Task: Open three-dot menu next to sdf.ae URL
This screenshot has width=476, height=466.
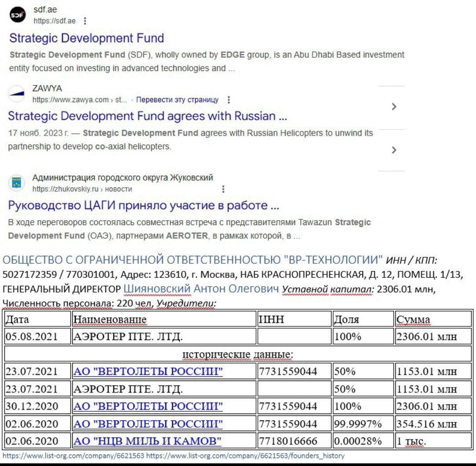Action: click(x=85, y=21)
